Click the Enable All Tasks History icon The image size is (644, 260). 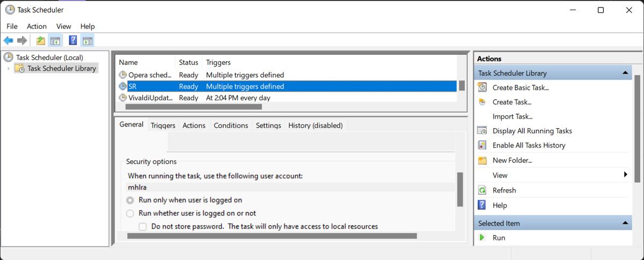(x=482, y=145)
